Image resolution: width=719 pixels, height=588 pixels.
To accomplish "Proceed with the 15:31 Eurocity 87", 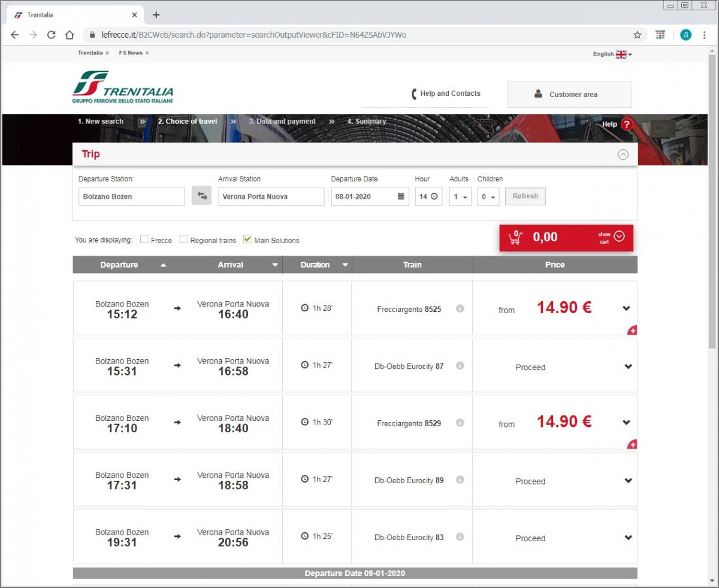I will tap(530, 367).
